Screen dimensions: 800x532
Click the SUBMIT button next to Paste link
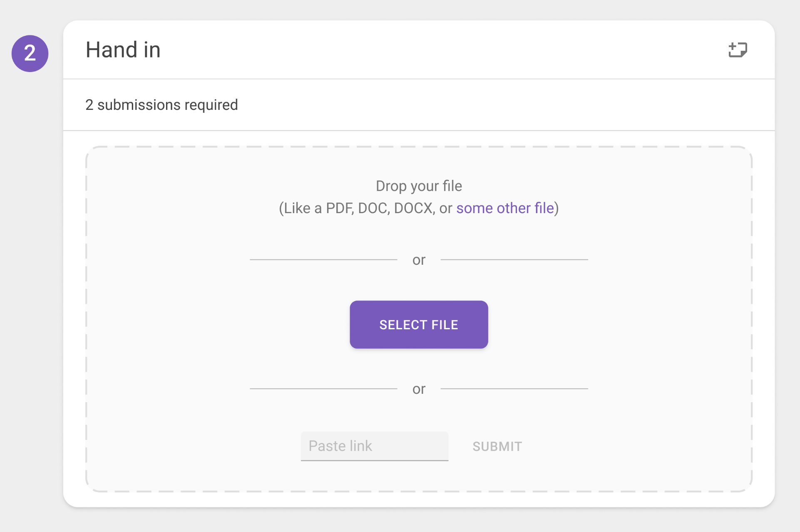497,446
